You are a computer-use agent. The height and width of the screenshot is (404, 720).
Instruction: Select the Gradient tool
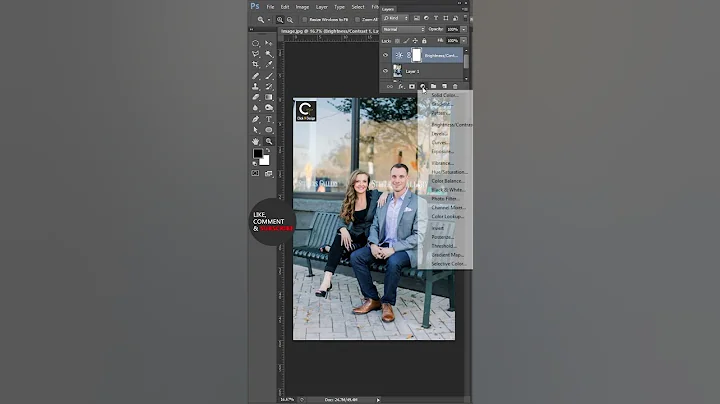coord(269,97)
